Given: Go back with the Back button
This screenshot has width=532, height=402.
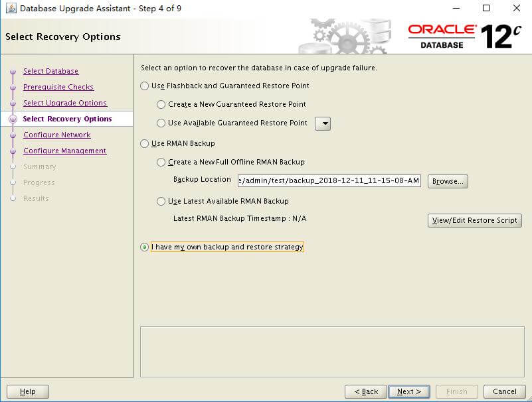Looking at the screenshot, I should 366,392.
